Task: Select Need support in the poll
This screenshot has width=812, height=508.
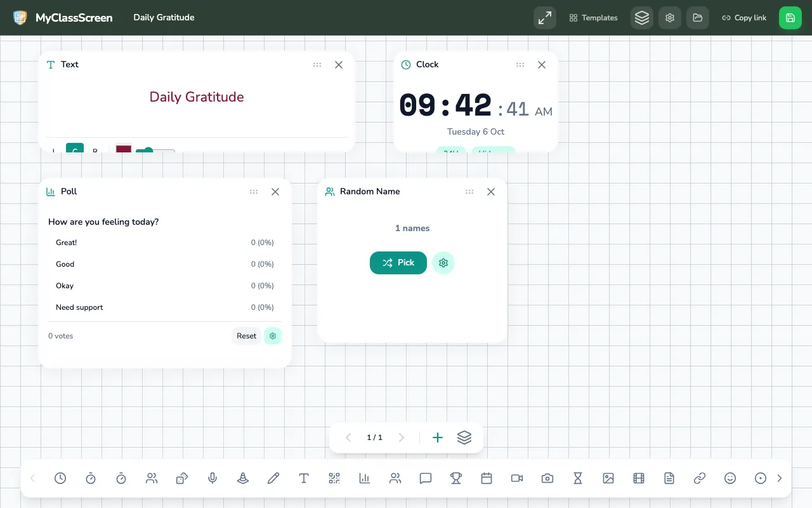Action: click(165, 307)
